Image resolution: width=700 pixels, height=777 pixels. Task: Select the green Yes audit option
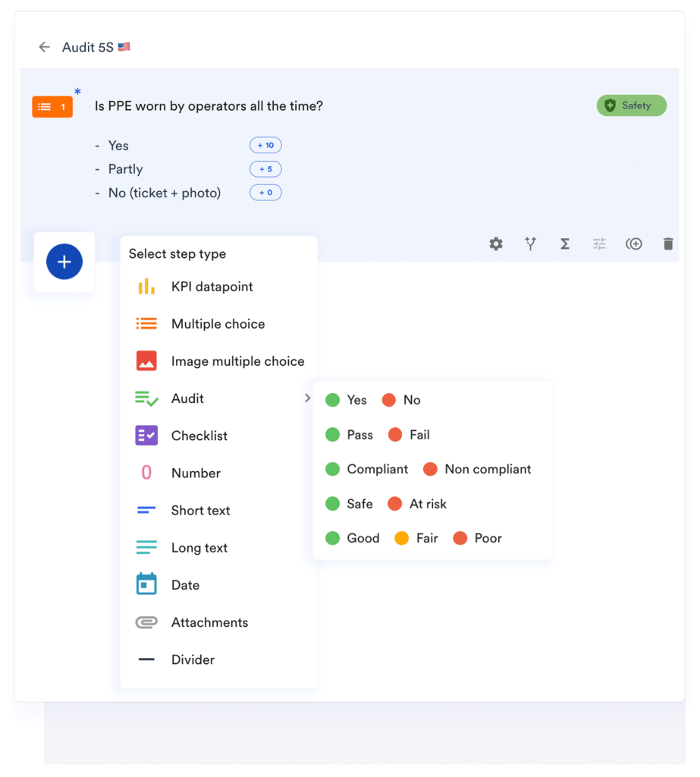[x=347, y=400]
